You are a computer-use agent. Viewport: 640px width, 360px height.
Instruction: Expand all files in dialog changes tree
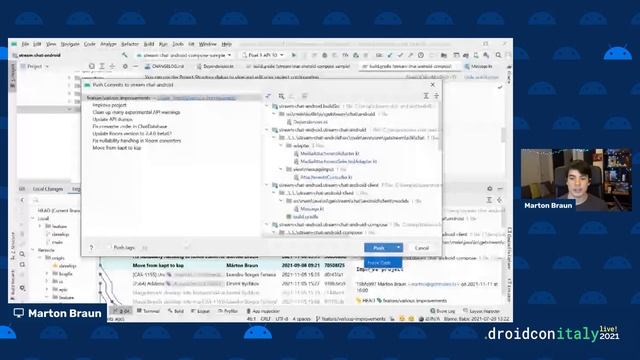426,96
